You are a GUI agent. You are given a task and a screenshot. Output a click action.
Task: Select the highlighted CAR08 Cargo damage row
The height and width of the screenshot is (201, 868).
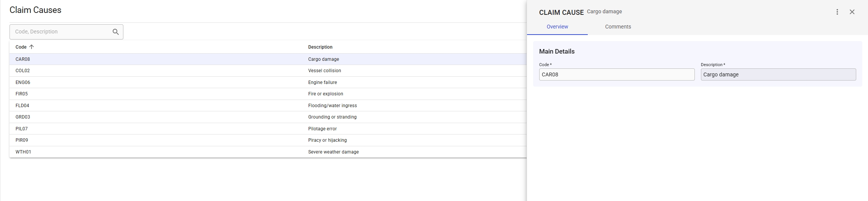point(266,59)
